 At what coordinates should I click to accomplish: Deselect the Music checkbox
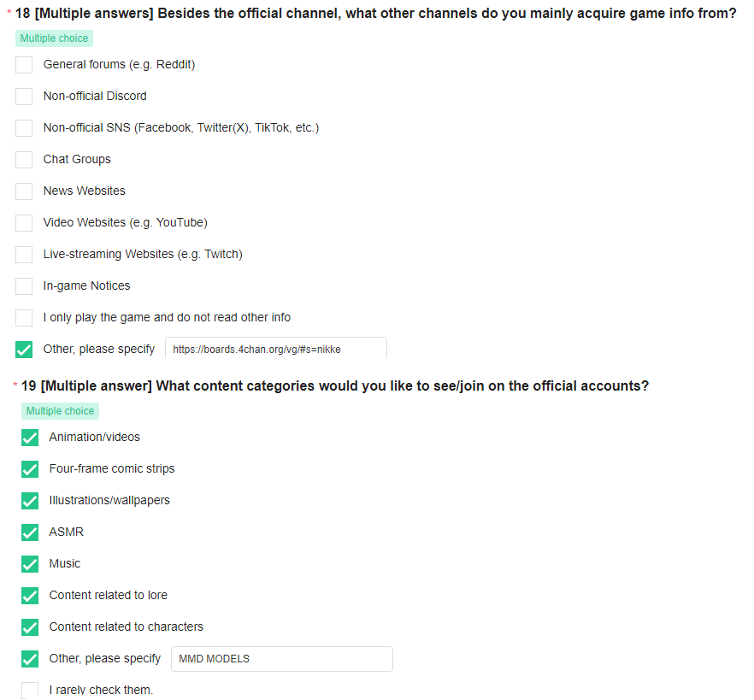click(x=30, y=564)
